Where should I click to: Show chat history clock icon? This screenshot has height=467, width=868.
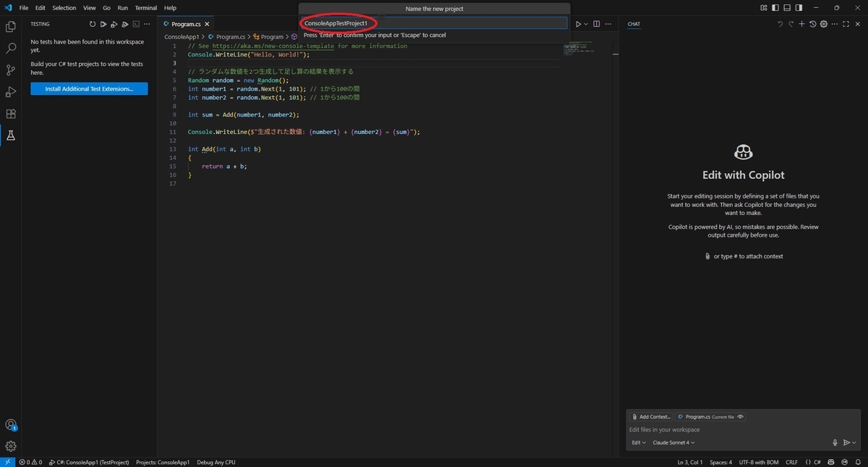tap(813, 24)
